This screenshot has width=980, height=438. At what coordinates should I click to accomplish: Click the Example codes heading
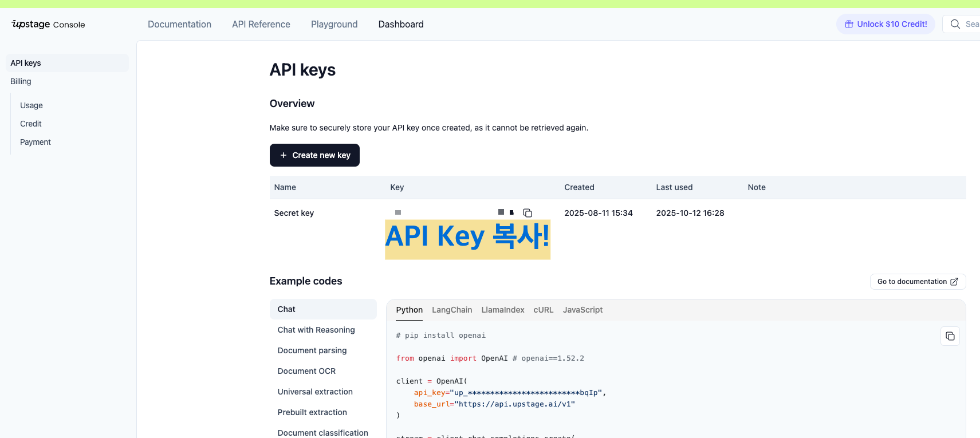(306, 281)
